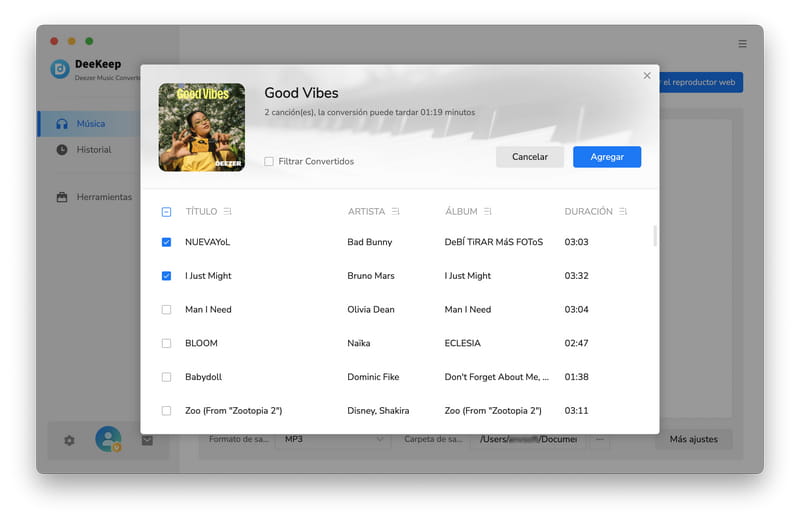Toggle Filtrar Convertidos checkbox
The height and width of the screenshot is (522, 800).
click(x=269, y=162)
